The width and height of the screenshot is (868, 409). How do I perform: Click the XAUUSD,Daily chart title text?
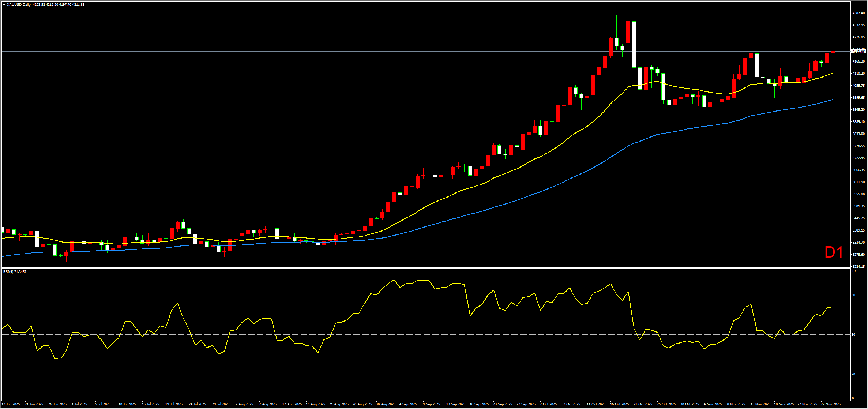19,5
